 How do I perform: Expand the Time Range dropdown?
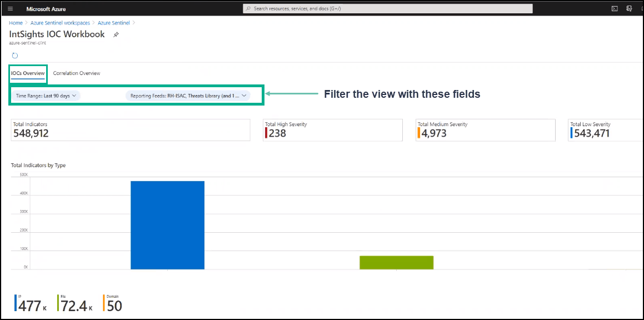46,96
